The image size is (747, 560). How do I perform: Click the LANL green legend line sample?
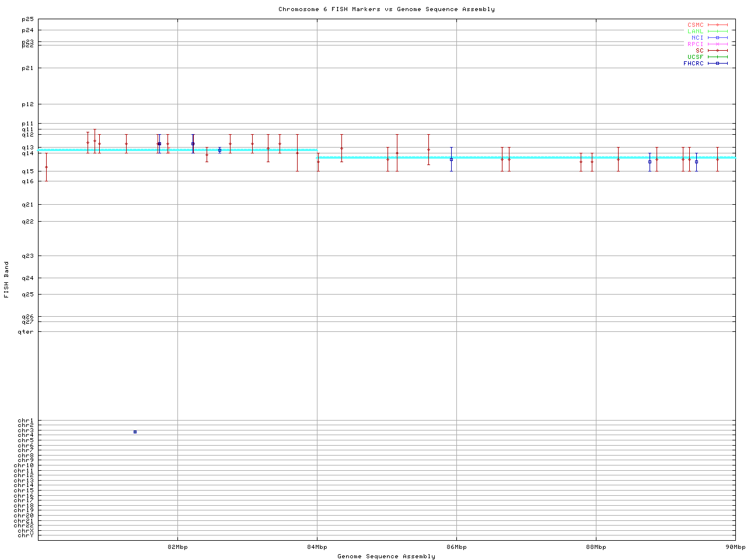pos(717,32)
